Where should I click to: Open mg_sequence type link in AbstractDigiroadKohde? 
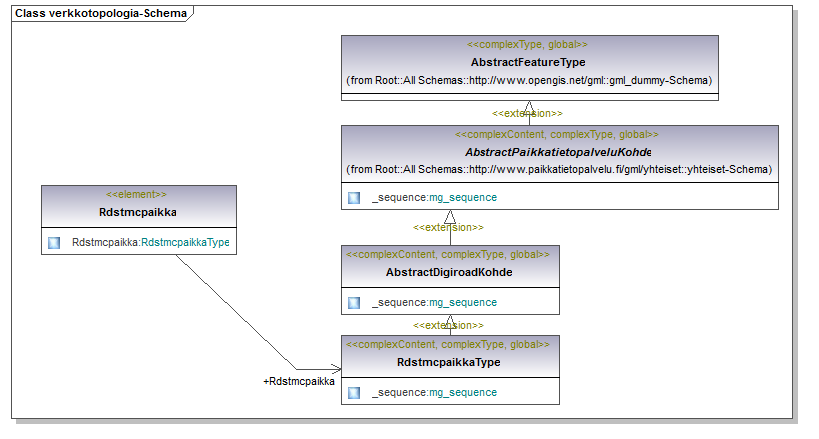click(x=463, y=303)
